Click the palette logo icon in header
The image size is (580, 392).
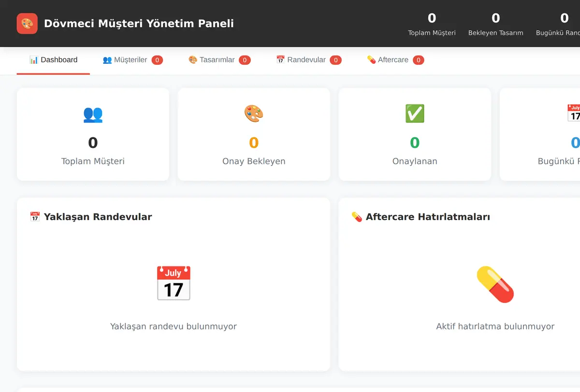point(27,23)
